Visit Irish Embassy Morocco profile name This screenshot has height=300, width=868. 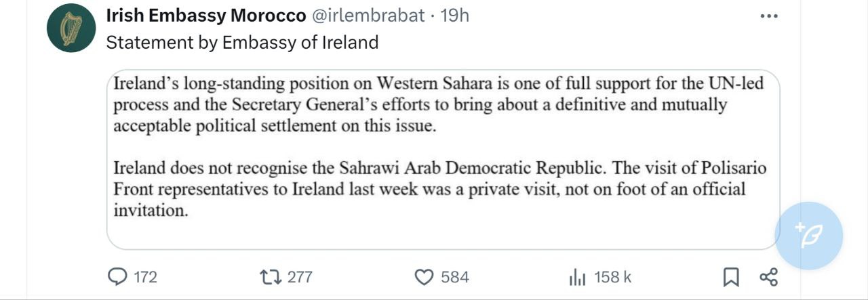[206, 15]
